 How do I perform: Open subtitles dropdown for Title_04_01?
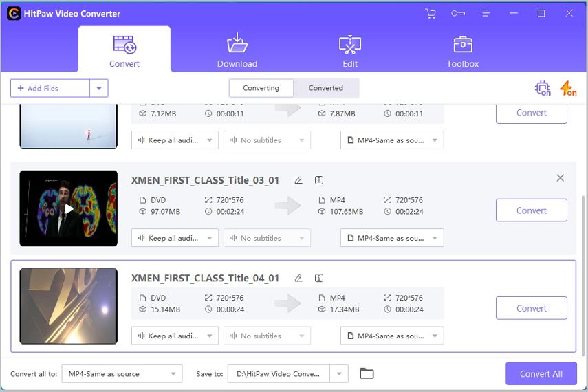[267, 336]
